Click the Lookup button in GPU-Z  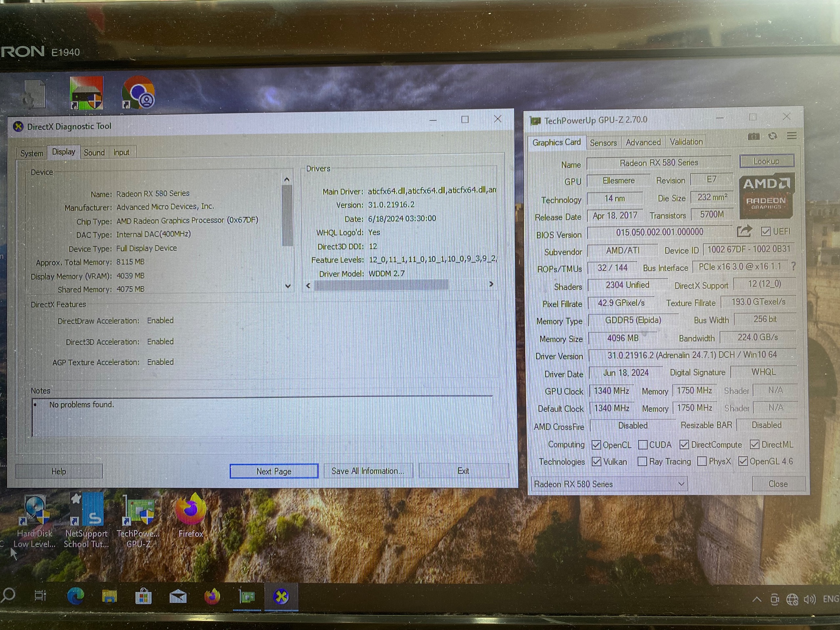click(x=766, y=161)
